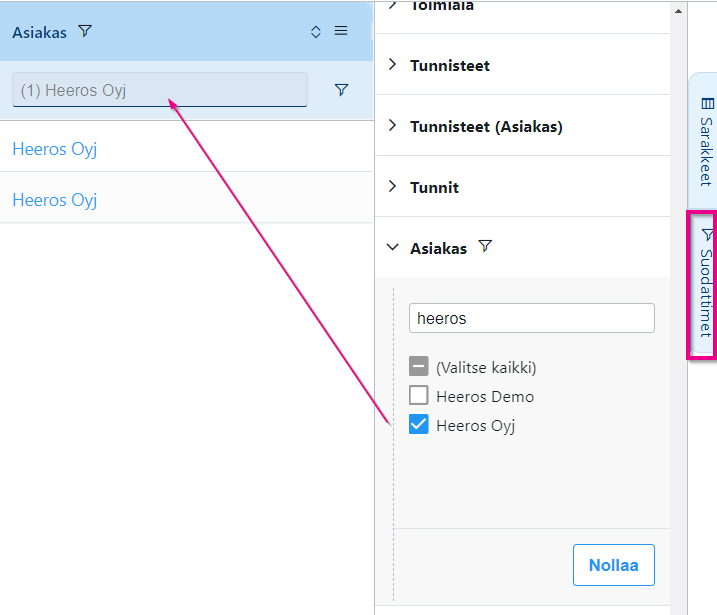
Task: Click the filter icon beside Asiakas column header
Action: pos(85,31)
